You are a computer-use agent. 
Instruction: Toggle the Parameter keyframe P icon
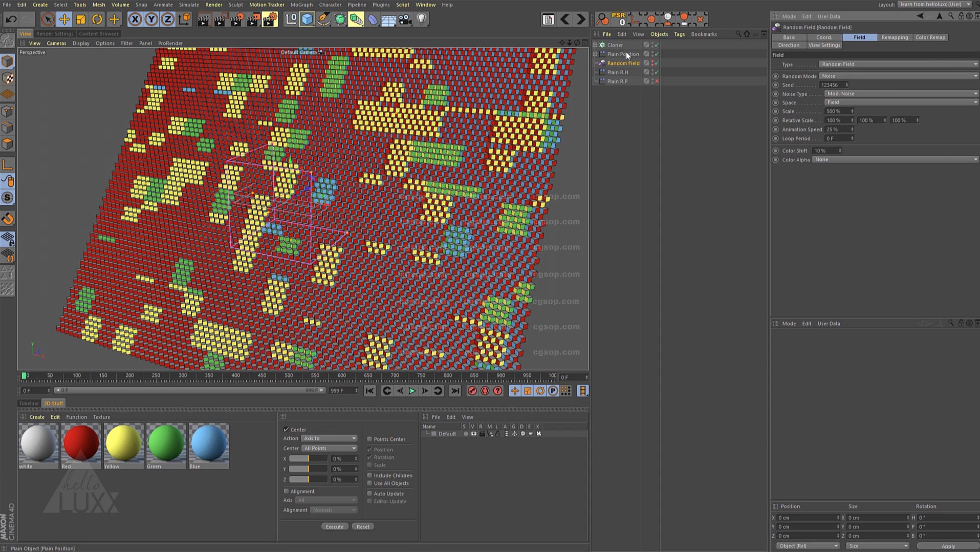click(x=553, y=391)
